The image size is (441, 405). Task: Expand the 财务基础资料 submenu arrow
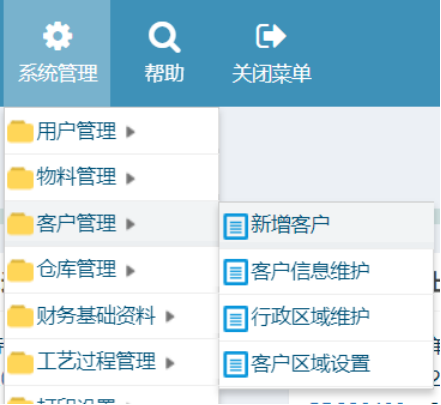(x=170, y=316)
